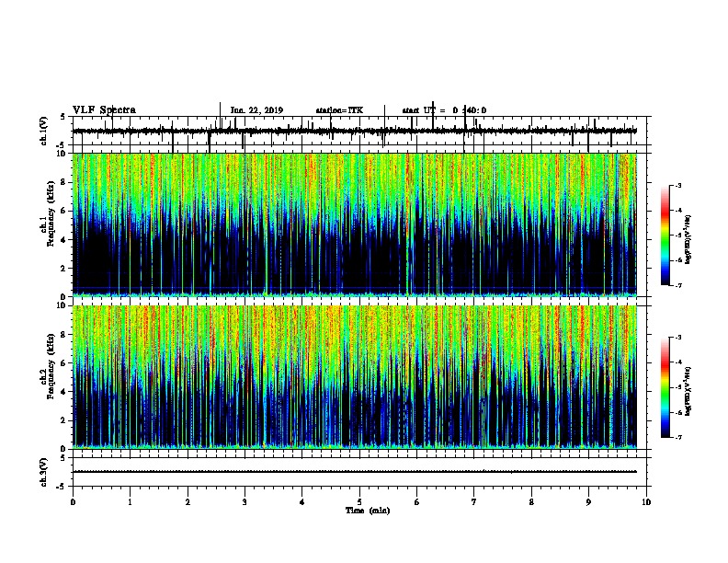Click the "1" tick label on the time axis
This screenshot has width=728, height=563.
pyautogui.click(x=130, y=502)
